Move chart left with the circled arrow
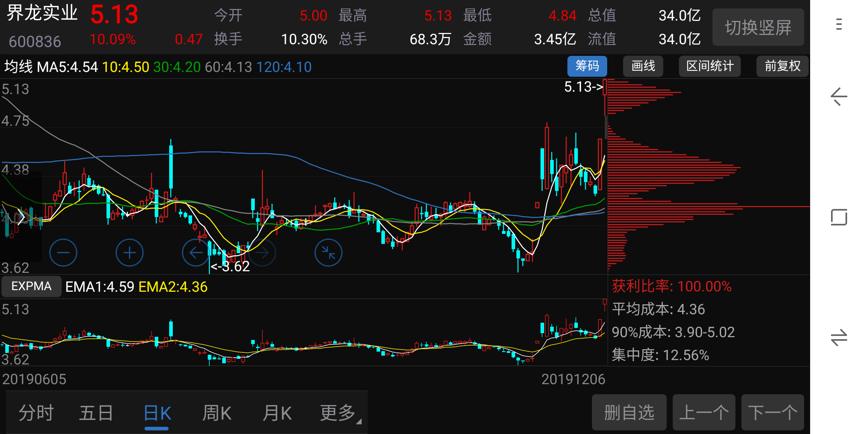The image size is (868, 434). click(x=196, y=252)
